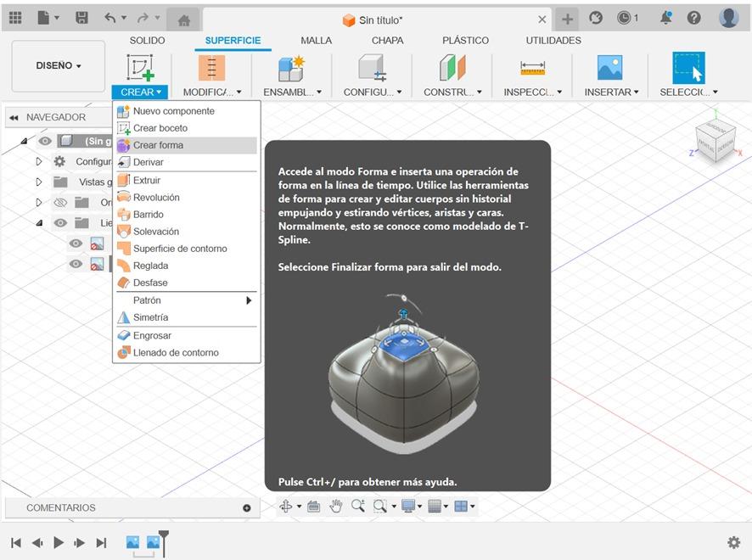Switch to the SÓLIDO tab
This screenshot has width=752, height=560.
pyautogui.click(x=147, y=40)
